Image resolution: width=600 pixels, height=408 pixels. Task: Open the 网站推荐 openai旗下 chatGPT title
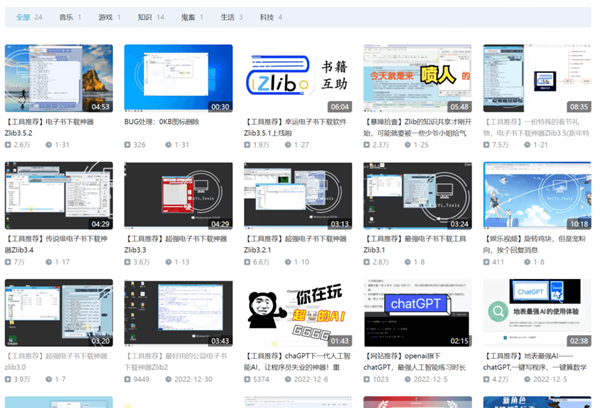click(415, 361)
